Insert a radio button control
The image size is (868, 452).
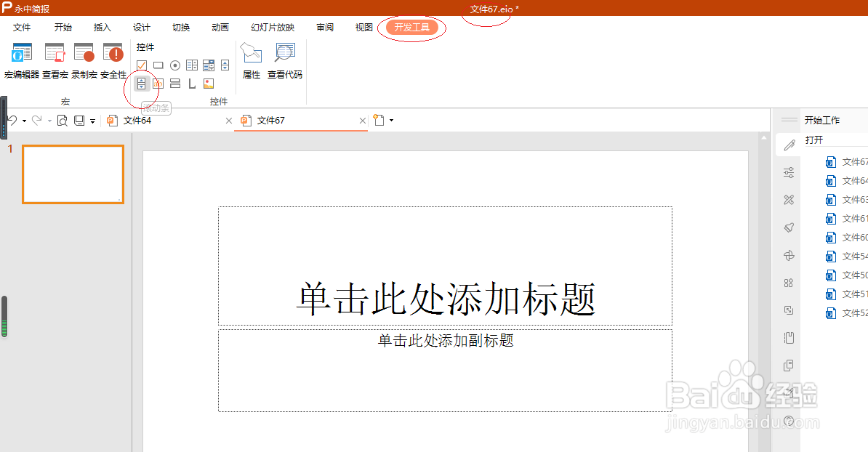pos(174,65)
